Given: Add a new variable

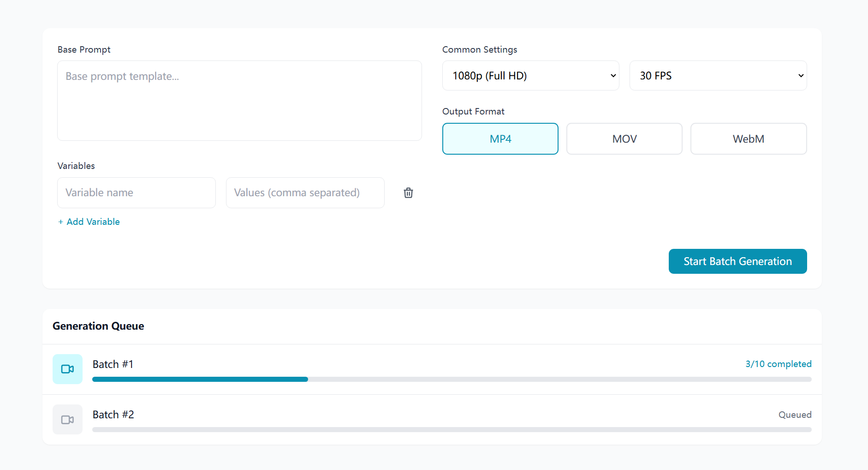Looking at the screenshot, I should (x=89, y=222).
